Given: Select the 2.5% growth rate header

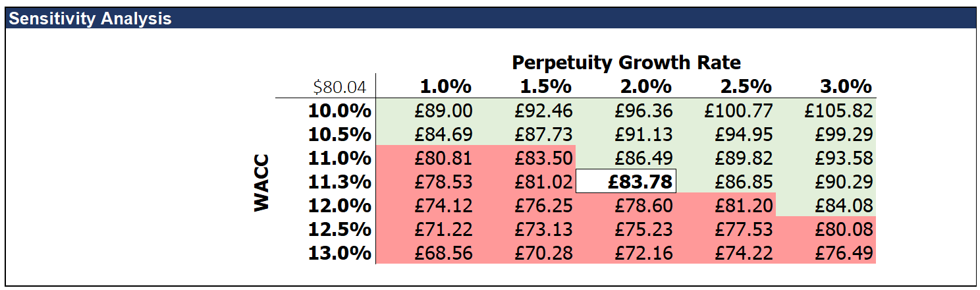Looking at the screenshot, I should pos(745,87).
